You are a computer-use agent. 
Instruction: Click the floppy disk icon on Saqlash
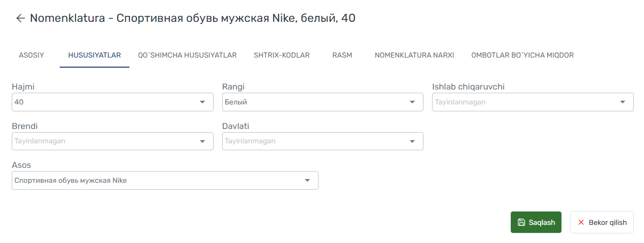click(x=521, y=223)
